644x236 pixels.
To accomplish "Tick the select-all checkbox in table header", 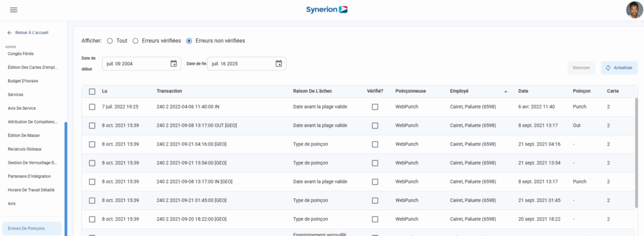I will [92, 92].
